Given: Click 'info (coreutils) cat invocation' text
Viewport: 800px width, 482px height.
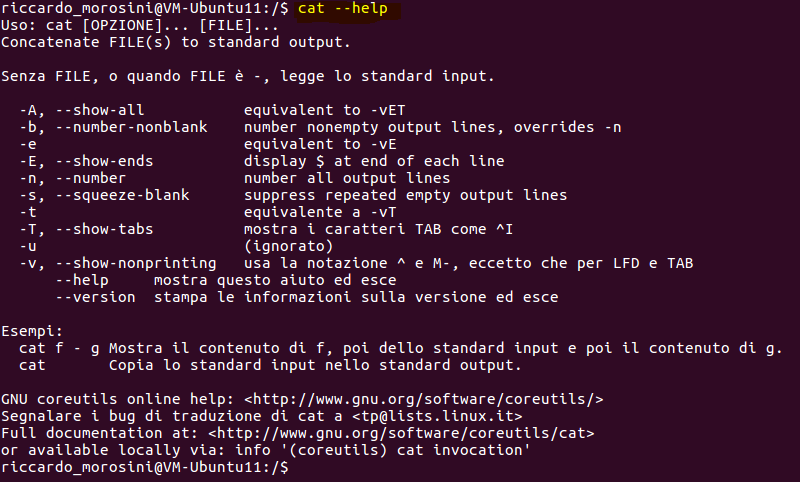Looking at the screenshot, I should pos(383,450).
